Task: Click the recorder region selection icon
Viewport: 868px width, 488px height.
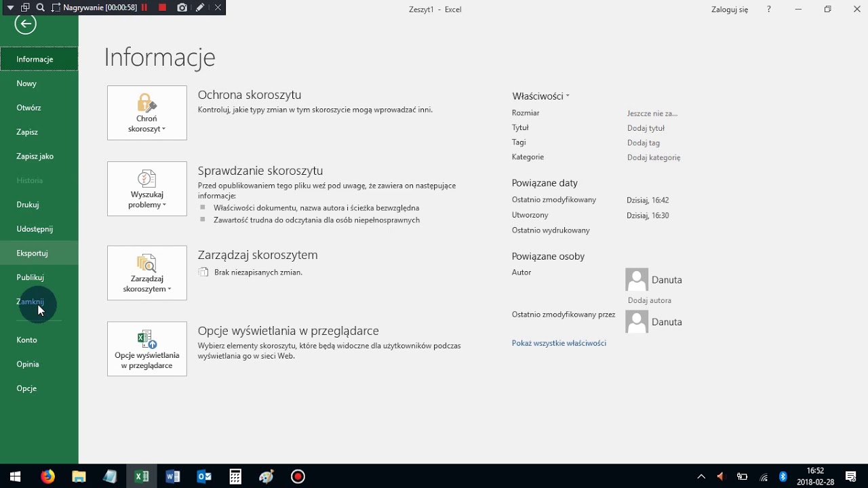Action: click(x=56, y=7)
